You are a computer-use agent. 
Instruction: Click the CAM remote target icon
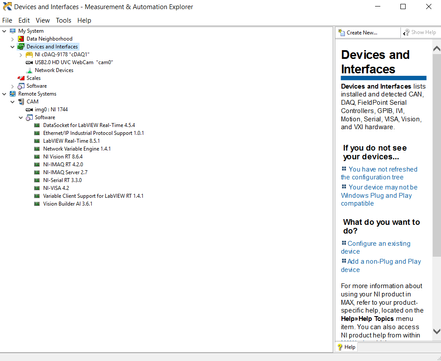pos(21,102)
